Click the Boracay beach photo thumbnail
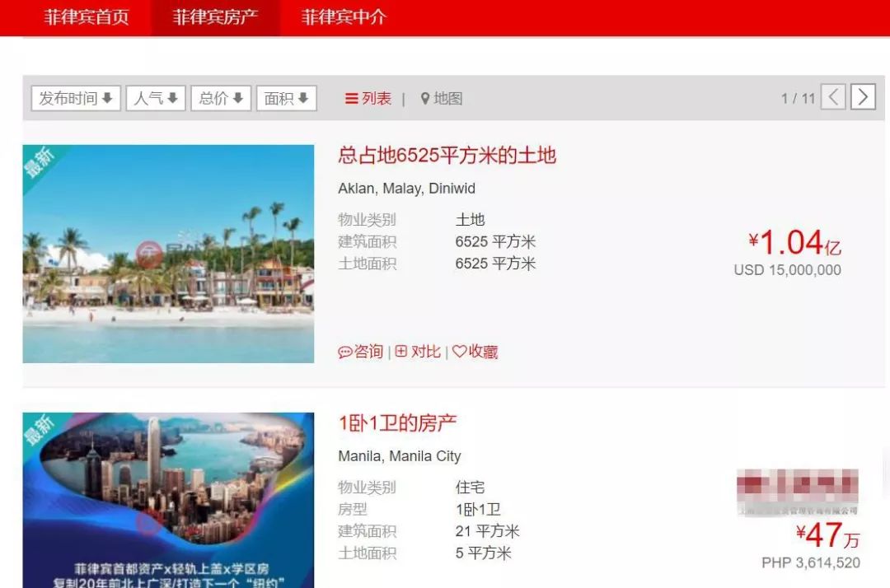This screenshot has width=890, height=588. [169, 254]
